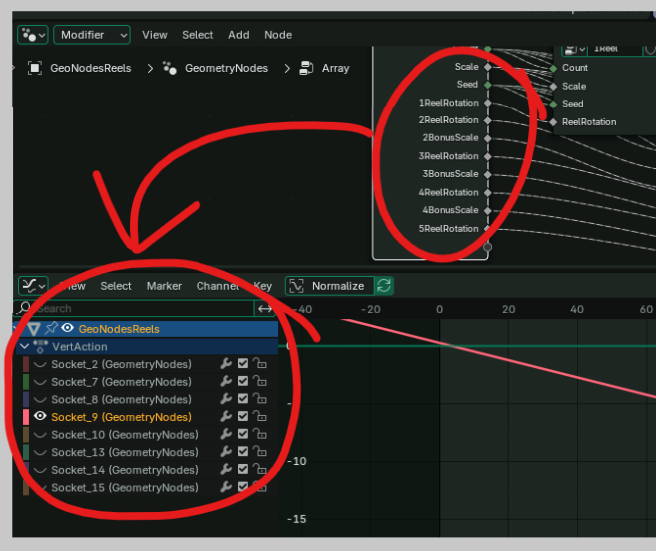
Task: Open the node editor type dropdown icon
Action: (33, 35)
